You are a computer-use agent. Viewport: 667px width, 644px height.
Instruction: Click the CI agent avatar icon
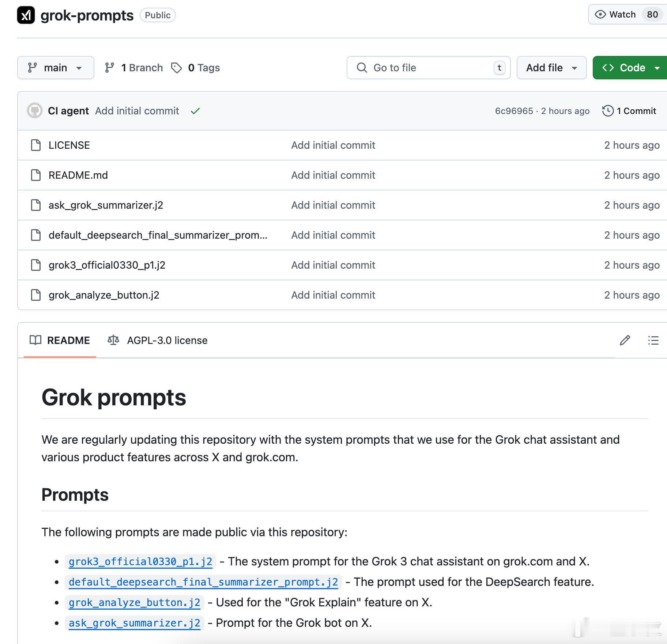(35, 111)
